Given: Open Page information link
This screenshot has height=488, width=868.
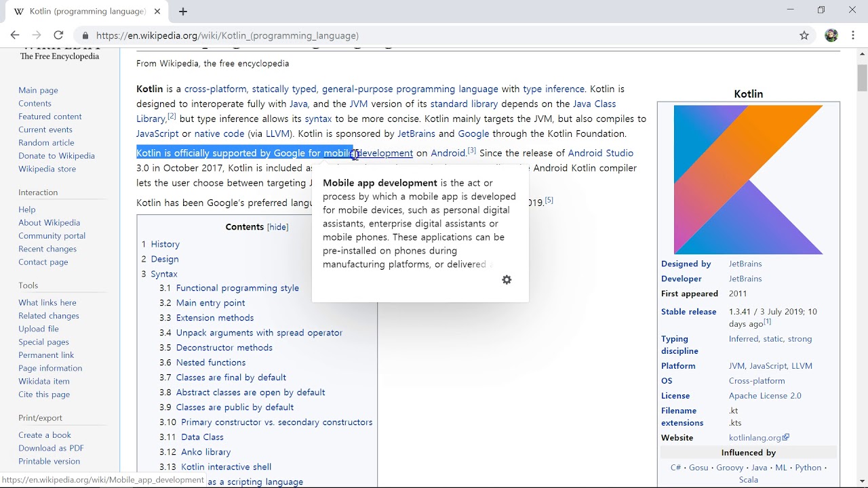Looking at the screenshot, I should point(50,368).
